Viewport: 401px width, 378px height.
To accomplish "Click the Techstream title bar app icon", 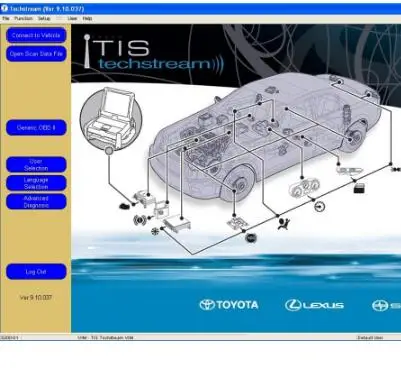I will (x=4, y=8).
